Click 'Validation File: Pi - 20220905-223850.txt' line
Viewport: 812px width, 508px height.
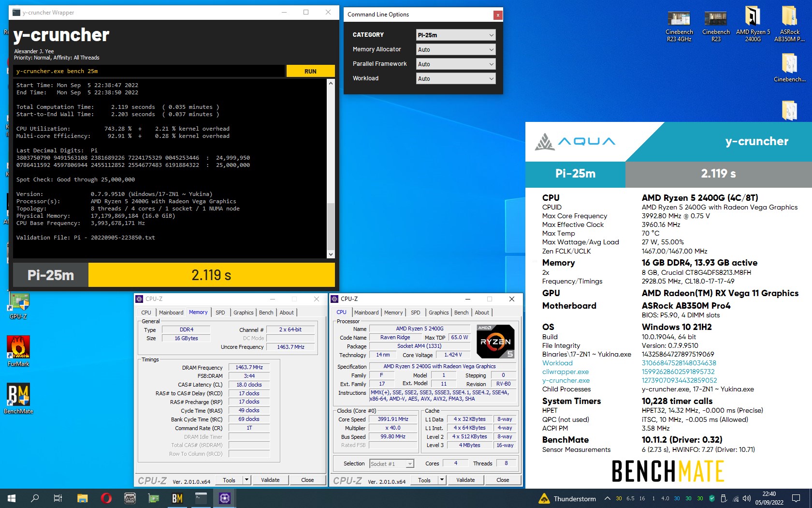pyautogui.click(x=86, y=238)
